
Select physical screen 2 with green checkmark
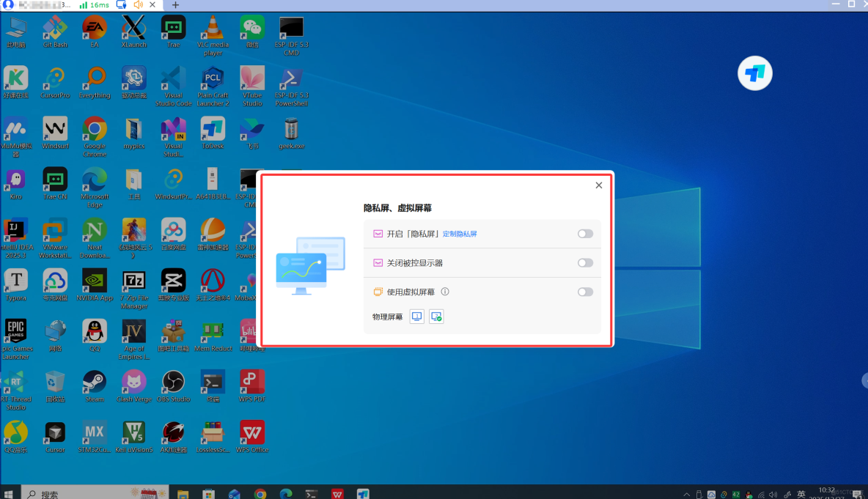point(436,316)
